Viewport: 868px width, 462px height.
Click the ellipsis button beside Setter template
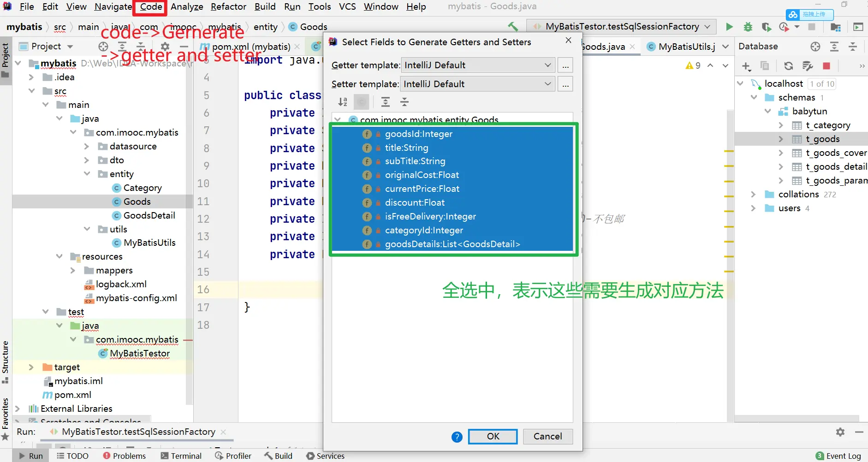tap(565, 84)
